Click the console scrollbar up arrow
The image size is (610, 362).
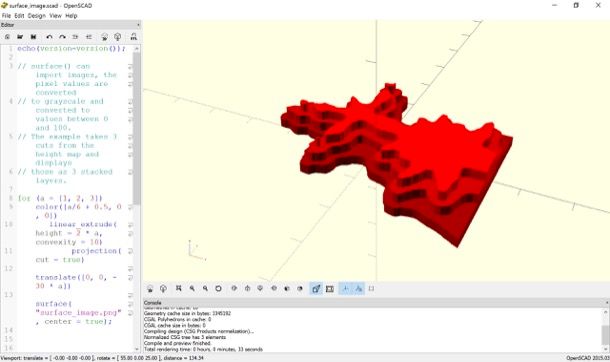tap(606, 312)
